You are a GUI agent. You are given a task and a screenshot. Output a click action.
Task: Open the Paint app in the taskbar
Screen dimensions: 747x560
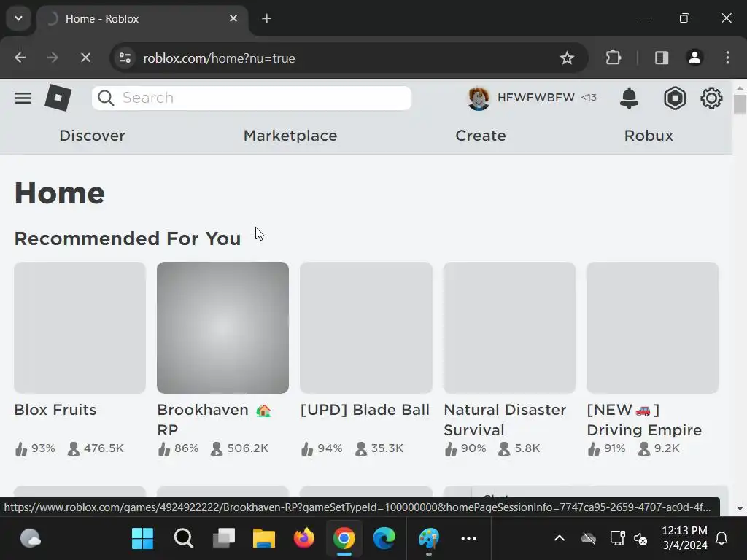pos(429,539)
